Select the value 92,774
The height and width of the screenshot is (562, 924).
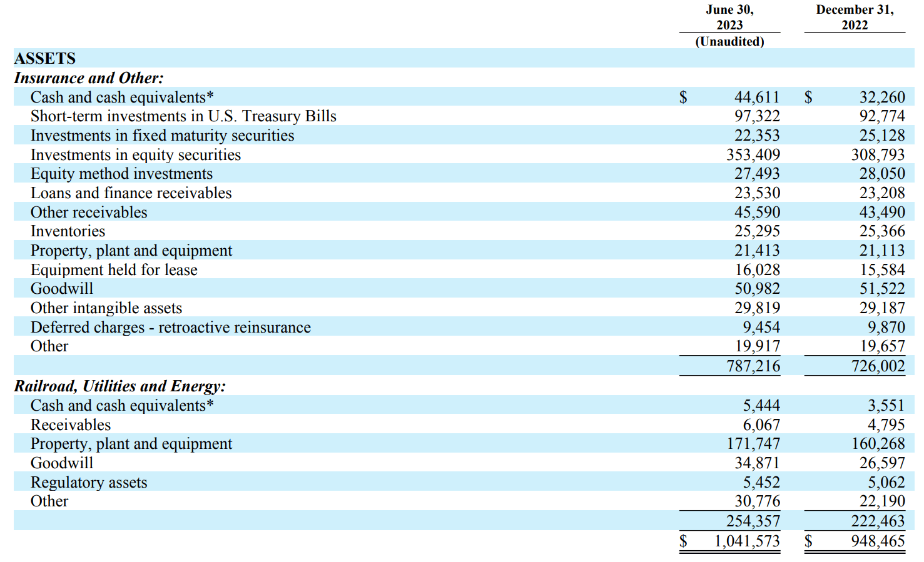tap(882, 116)
